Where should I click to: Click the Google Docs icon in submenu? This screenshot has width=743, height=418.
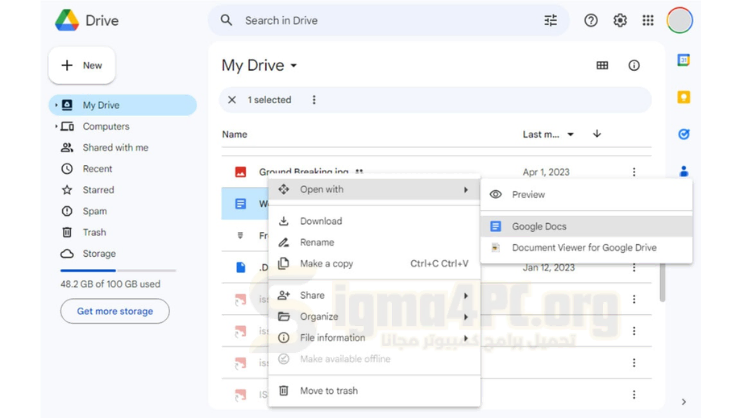coord(496,227)
